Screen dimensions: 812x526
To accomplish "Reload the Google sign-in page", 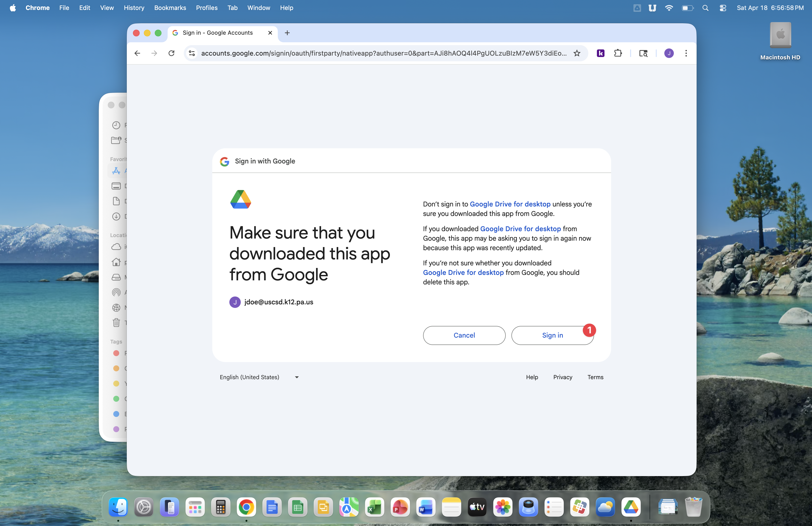I will [171, 53].
